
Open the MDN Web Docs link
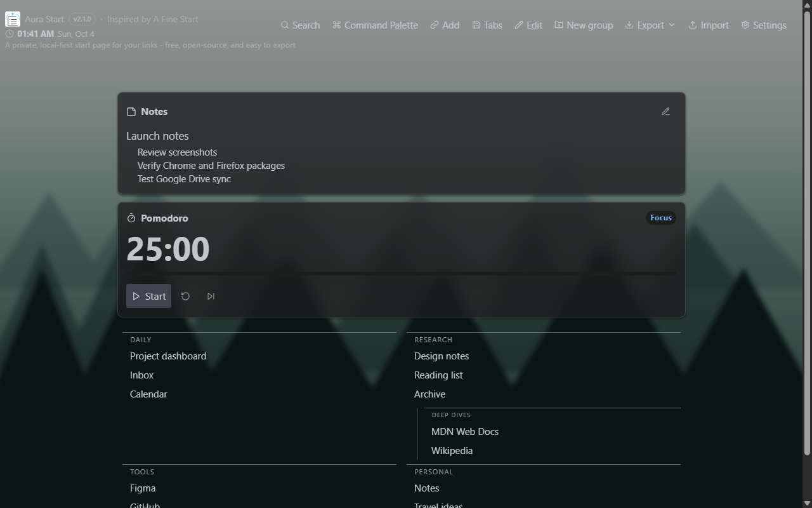tap(465, 432)
